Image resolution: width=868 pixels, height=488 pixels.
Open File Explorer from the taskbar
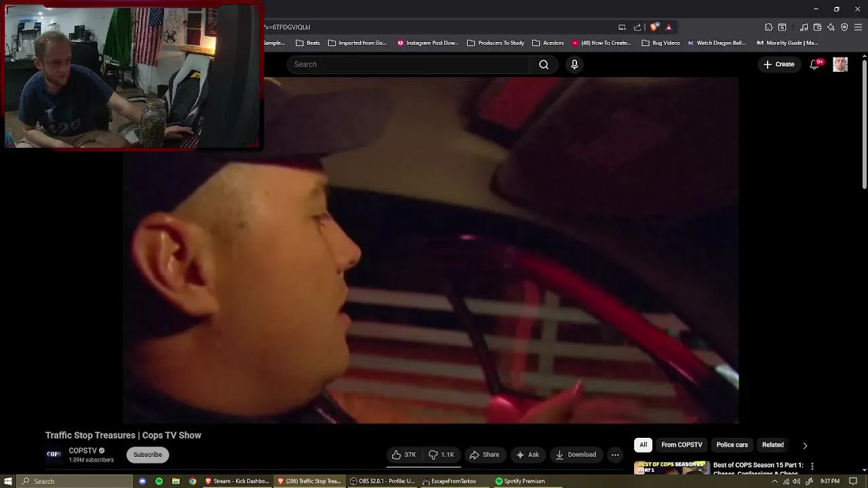pos(176,481)
